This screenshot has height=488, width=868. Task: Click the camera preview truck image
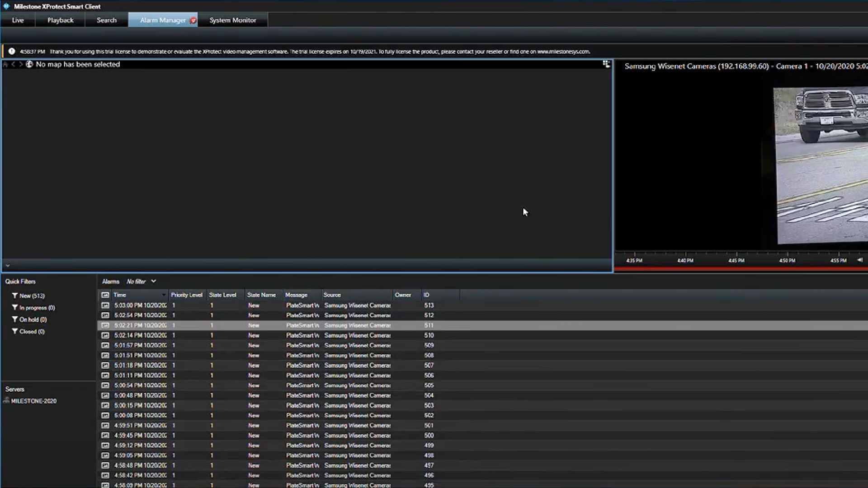pos(821,165)
